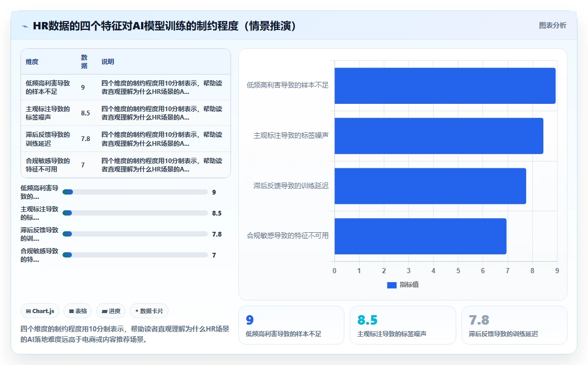Click the progress bar for 主观标注导致的标…
The width and height of the screenshot is (588, 365).
[x=135, y=213]
